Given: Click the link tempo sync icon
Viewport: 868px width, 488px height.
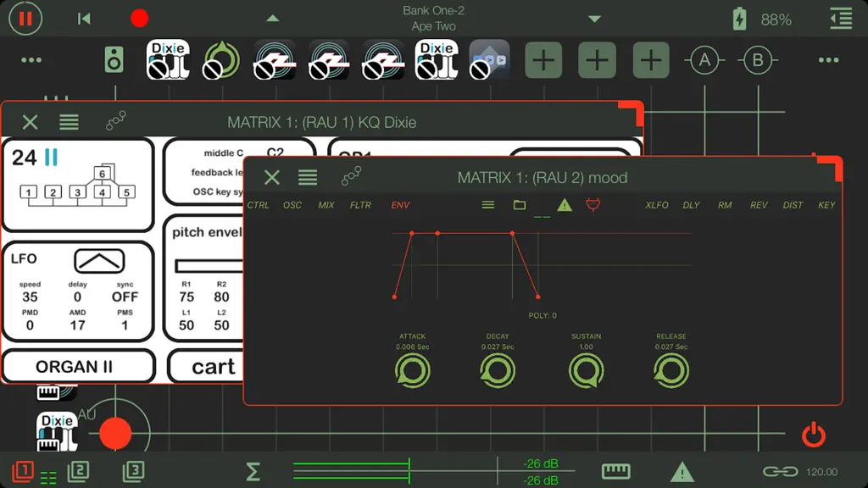Looking at the screenshot, I should click(781, 471).
